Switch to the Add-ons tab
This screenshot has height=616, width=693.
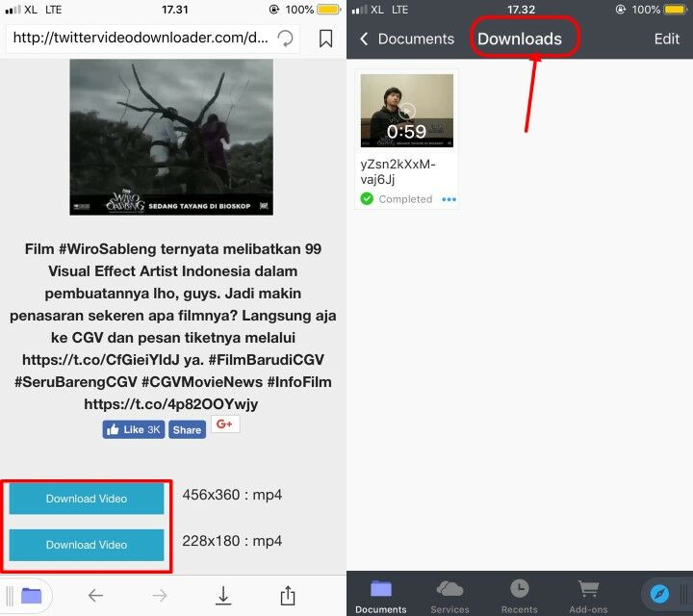[x=588, y=597]
